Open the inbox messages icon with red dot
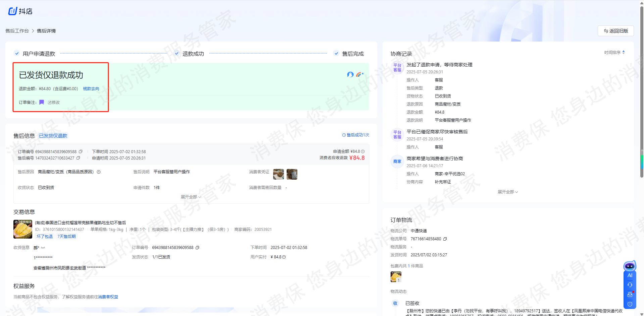644x316 pixels. coord(630,295)
